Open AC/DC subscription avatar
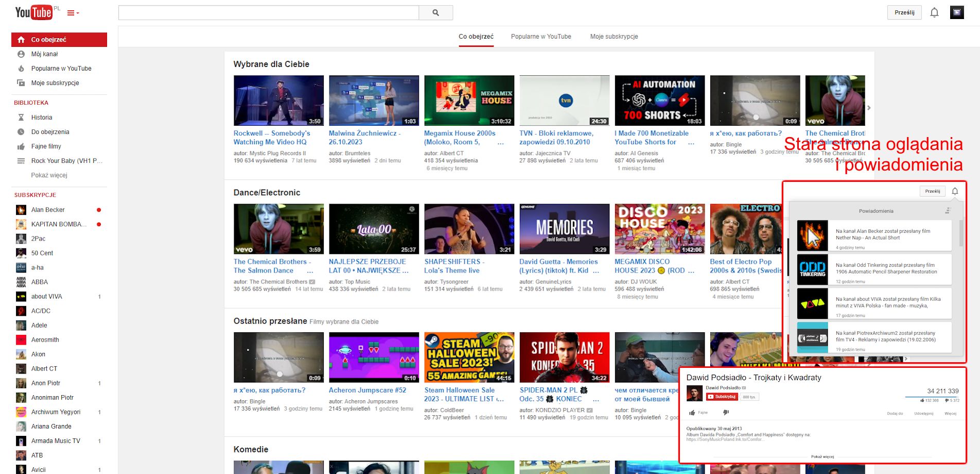 point(21,311)
